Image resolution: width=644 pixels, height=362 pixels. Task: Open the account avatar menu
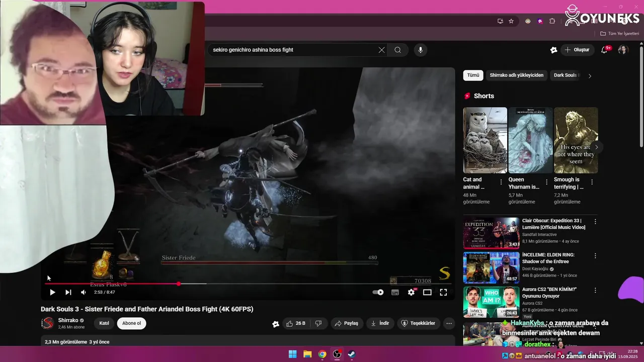point(623,50)
